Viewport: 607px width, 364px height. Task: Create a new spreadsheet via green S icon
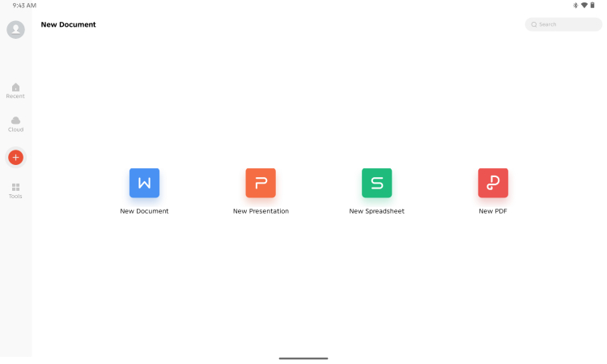pos(376,183)
